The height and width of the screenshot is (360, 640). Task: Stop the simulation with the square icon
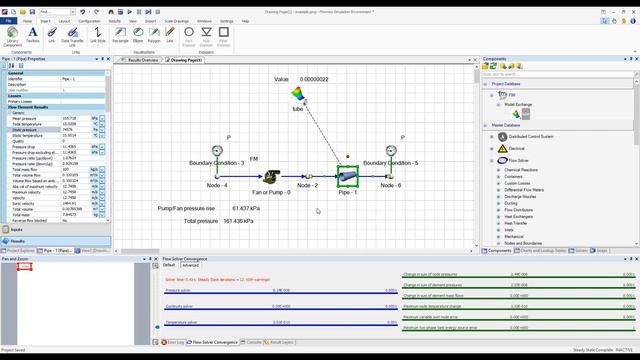[158, 12]
